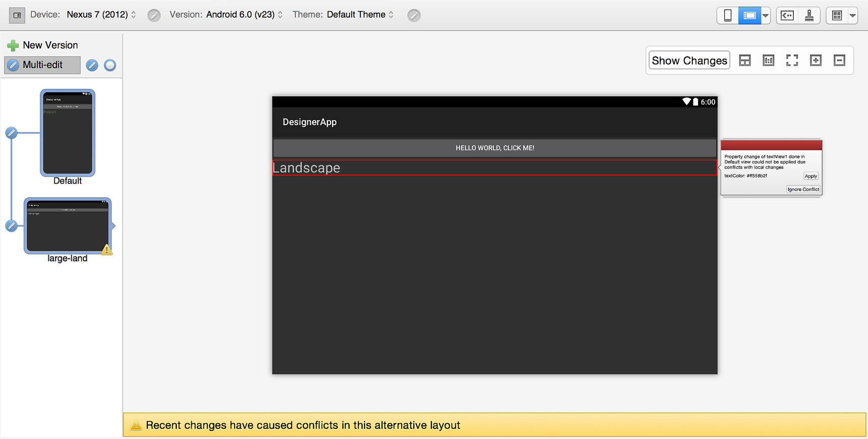
Task: Toggle the link icon beside Default layout
Action: click(11, 133)
